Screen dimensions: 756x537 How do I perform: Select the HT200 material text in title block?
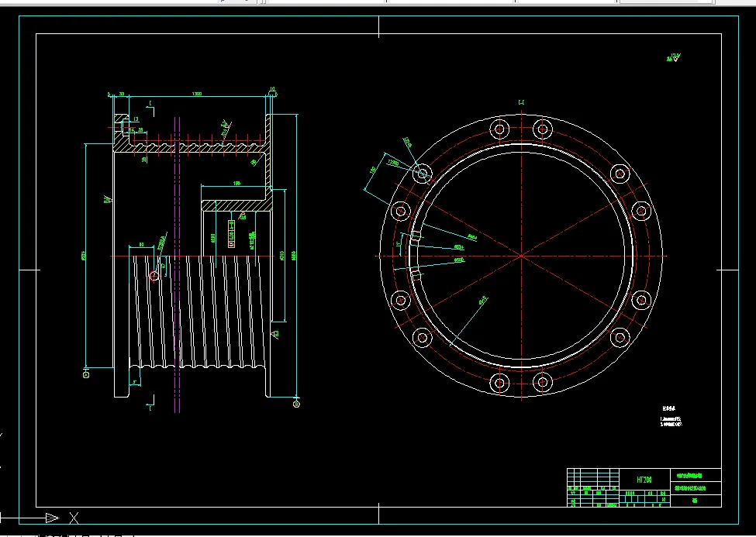[644, 480]
